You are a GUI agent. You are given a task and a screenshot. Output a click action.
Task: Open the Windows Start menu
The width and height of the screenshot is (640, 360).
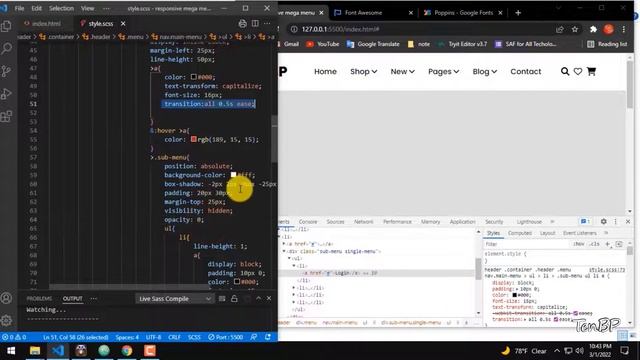(x=11, y=351)
